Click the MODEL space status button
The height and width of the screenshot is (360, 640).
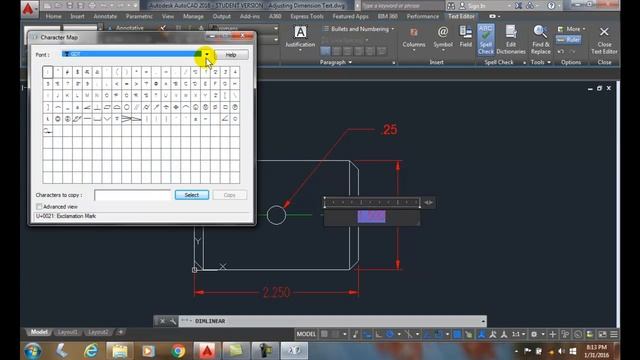(306, 334)
